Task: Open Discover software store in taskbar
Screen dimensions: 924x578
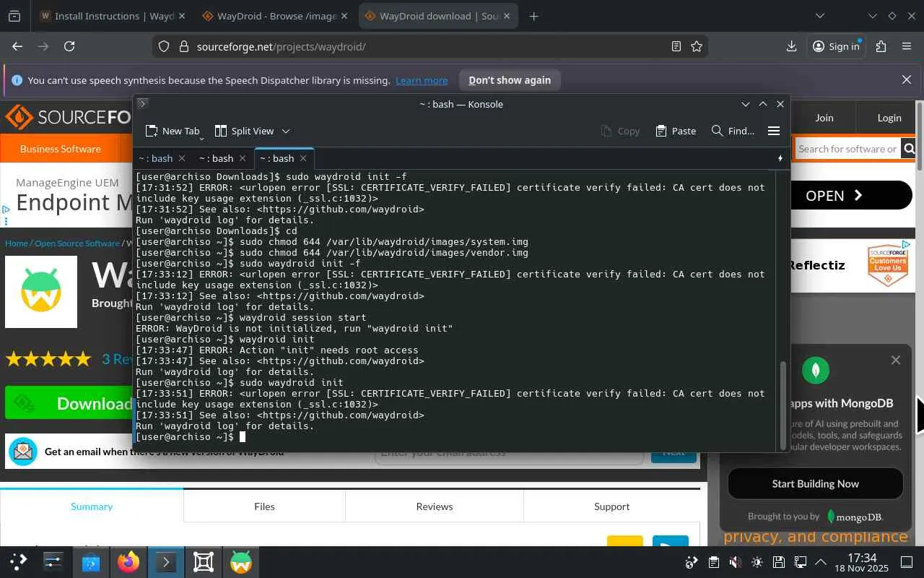Action: pos(91,561)
